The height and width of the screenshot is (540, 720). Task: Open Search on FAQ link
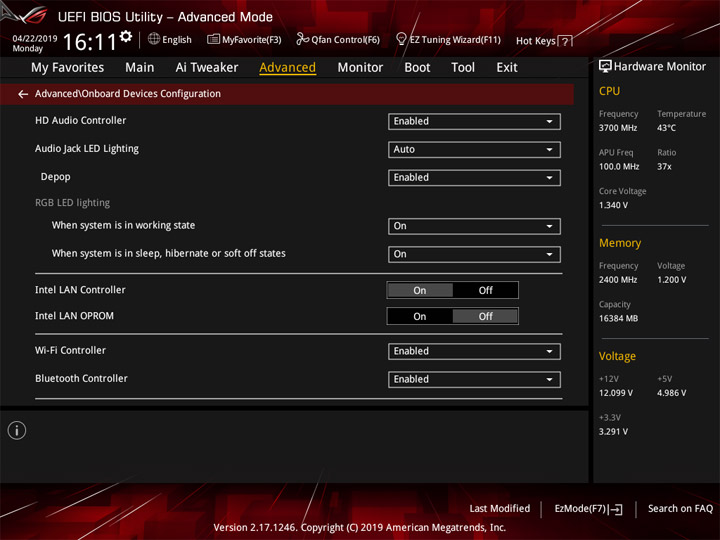click(x=681, y=508)
